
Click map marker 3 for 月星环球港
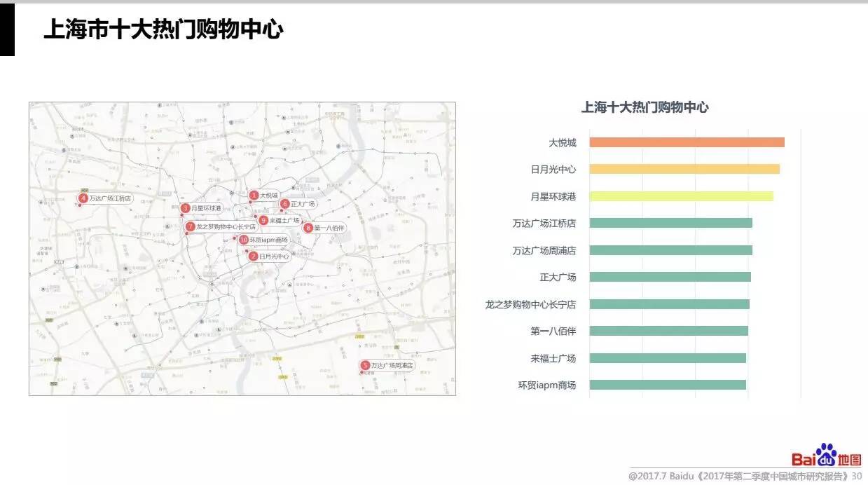(x=185, y=208)
